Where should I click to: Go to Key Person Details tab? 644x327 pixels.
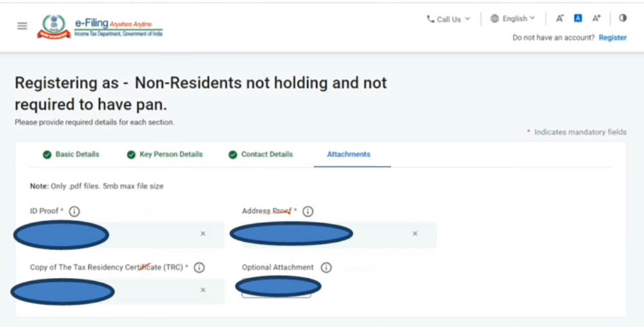click(x=165, y=155)
